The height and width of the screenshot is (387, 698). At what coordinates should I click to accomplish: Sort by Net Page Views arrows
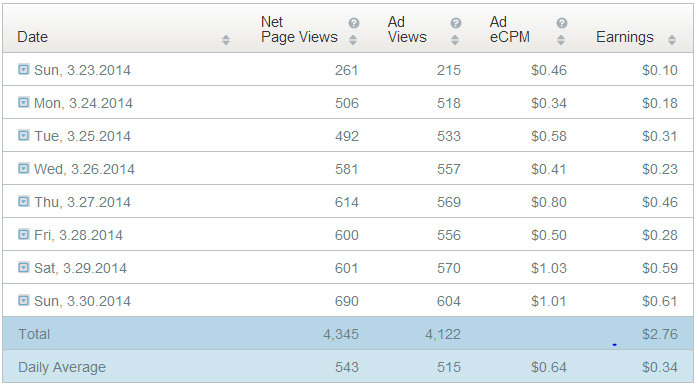click(353, 40)
